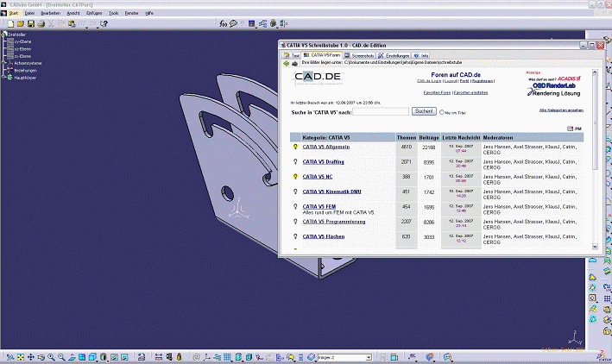Click the isometric quick view cube icon
This screenshot has height=364, width=612.
click(92, 357)
